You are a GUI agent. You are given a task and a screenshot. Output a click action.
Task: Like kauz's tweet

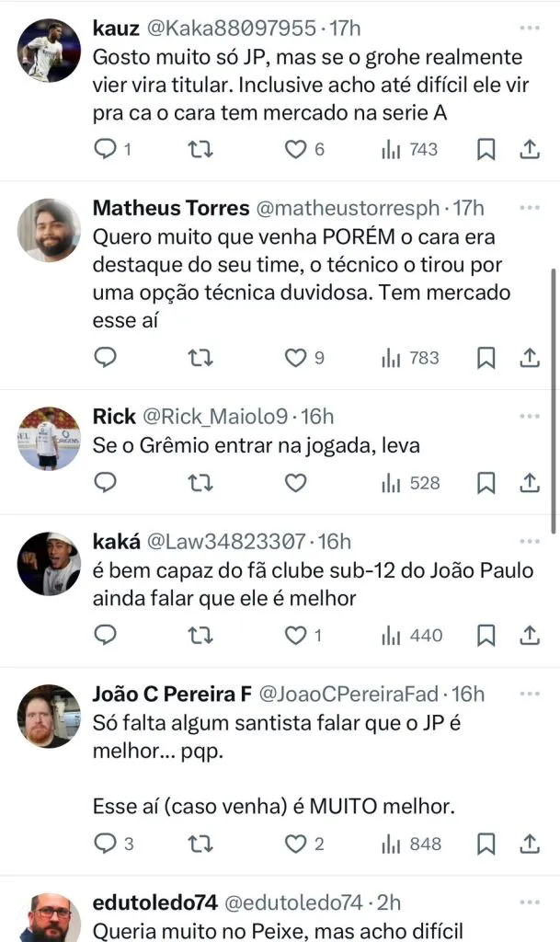(x=294, y=149)
